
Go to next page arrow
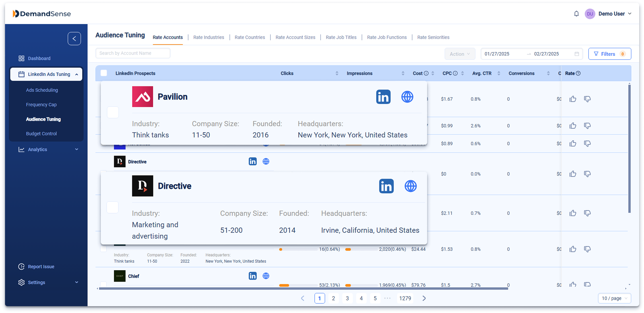[x=424, y=298]
